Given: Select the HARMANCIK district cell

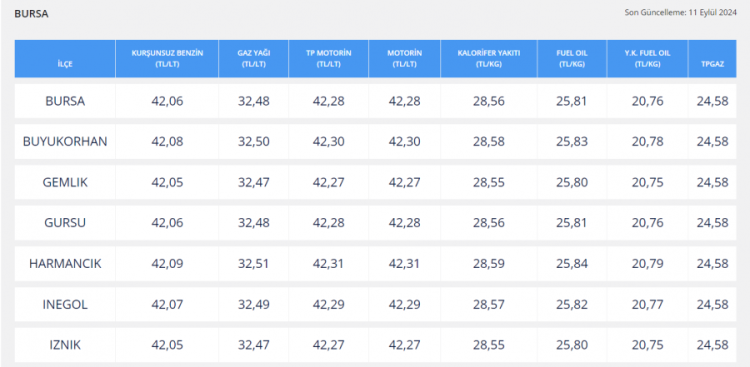Looking at the screenshot, I should [65, 264].
